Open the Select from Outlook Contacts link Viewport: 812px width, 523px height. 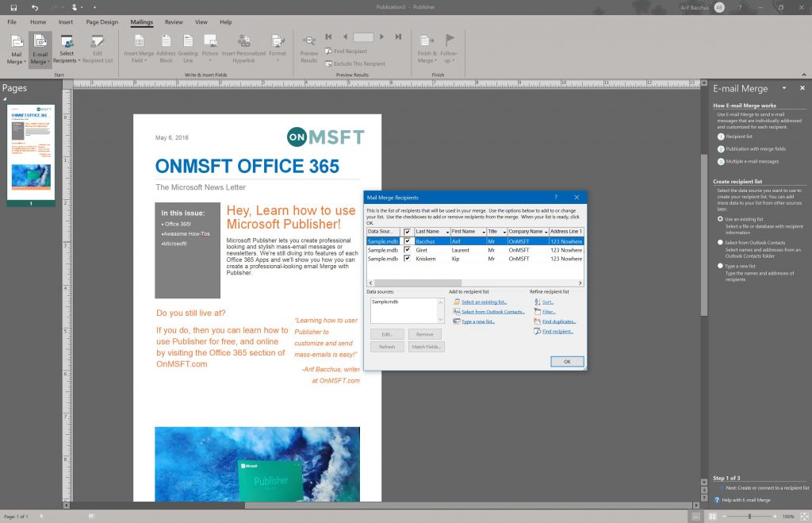492,311
